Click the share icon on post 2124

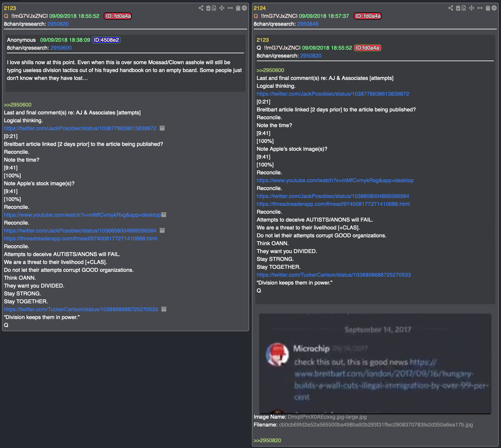tap(451, 8)
